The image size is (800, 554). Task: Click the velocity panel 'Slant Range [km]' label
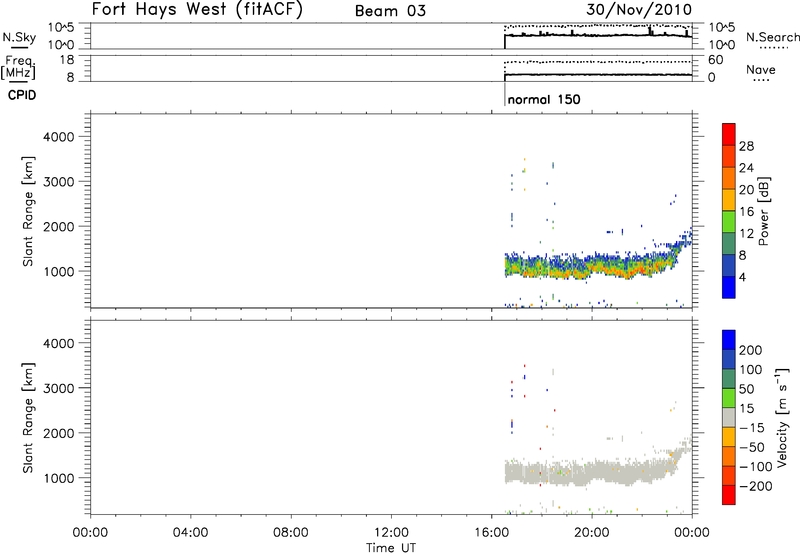pyautogui.click(x=28, y=418)
